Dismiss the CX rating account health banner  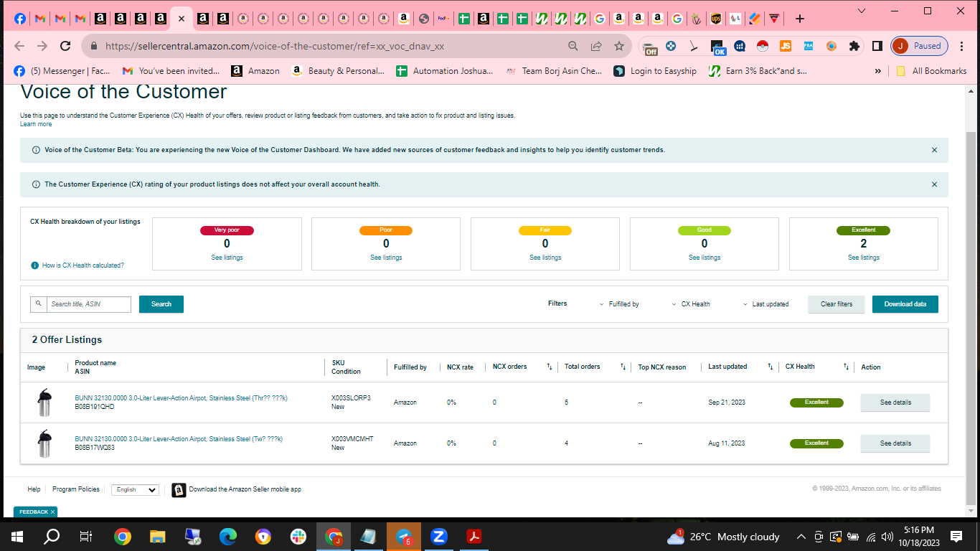tap(934, 184)
